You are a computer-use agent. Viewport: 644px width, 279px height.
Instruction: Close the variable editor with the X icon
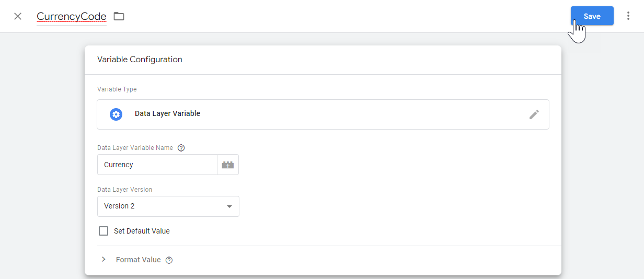click(18, 16)
